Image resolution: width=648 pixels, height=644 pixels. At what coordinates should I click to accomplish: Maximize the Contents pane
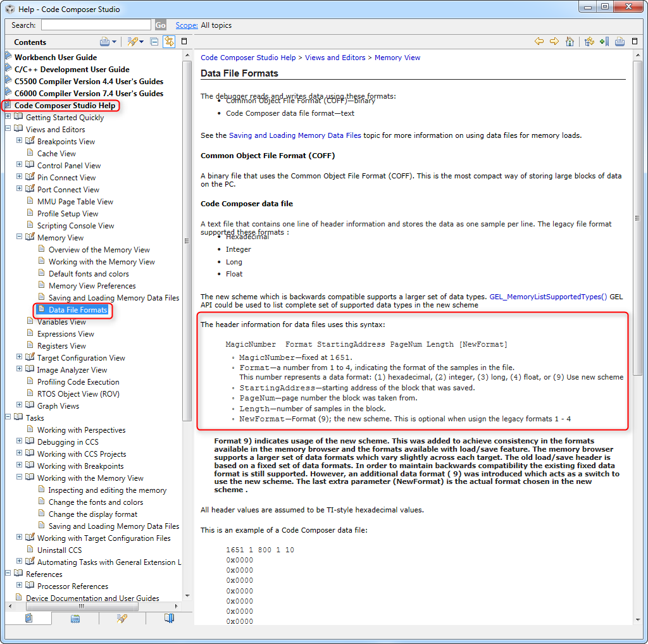[x=184, y=41]
